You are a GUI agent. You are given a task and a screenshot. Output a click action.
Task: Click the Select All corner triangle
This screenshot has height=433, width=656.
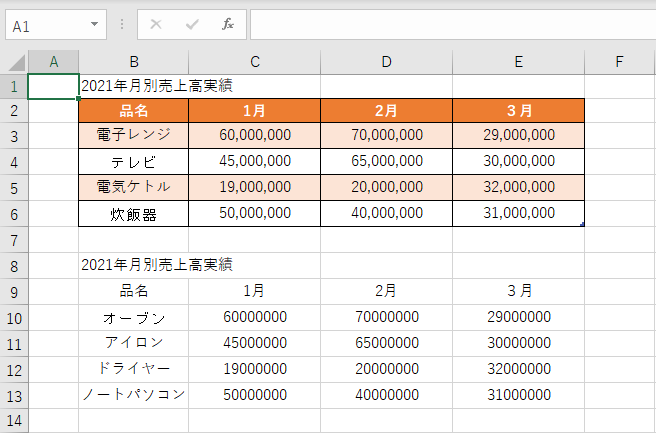(x=14, y=62)
